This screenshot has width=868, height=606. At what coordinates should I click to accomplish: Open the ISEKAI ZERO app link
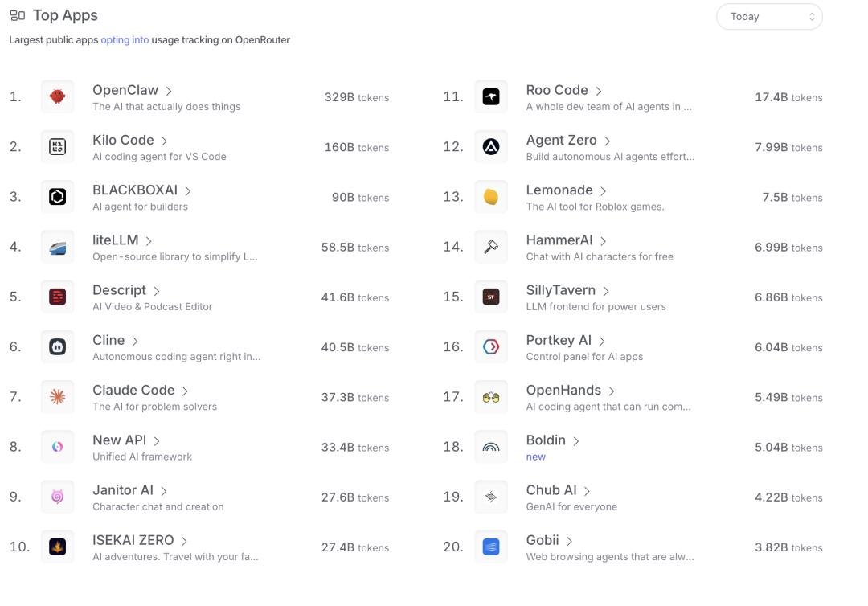point(133,540)
